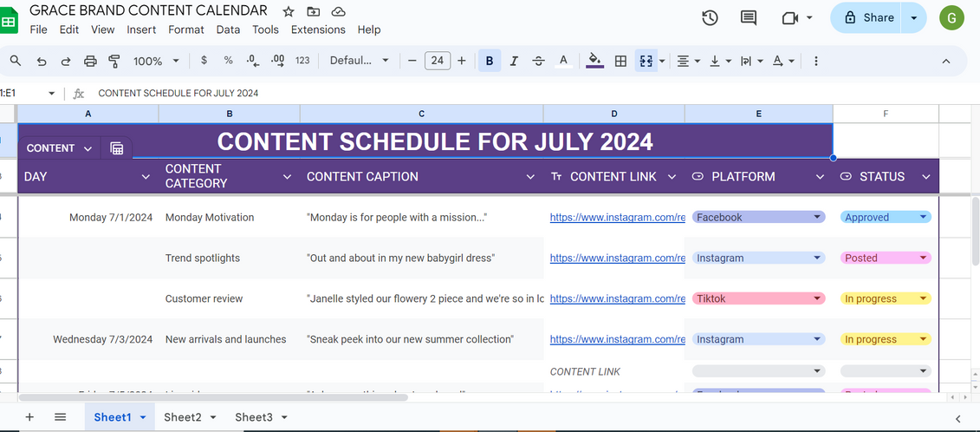The height and width of the screenshot is (432, 980).
Task: Open the Extensions menu
Action: 318,29
